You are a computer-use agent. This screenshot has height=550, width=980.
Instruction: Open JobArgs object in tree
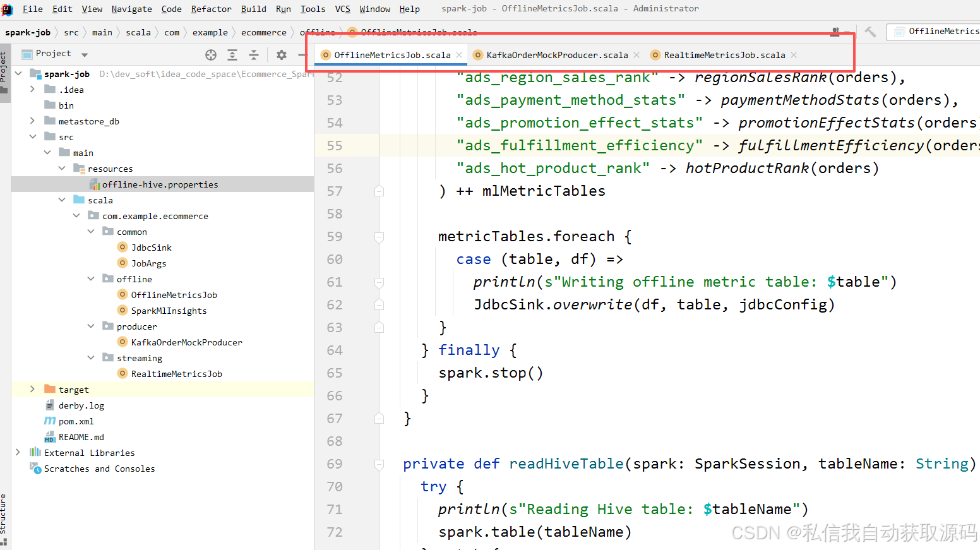coord(148,263)
